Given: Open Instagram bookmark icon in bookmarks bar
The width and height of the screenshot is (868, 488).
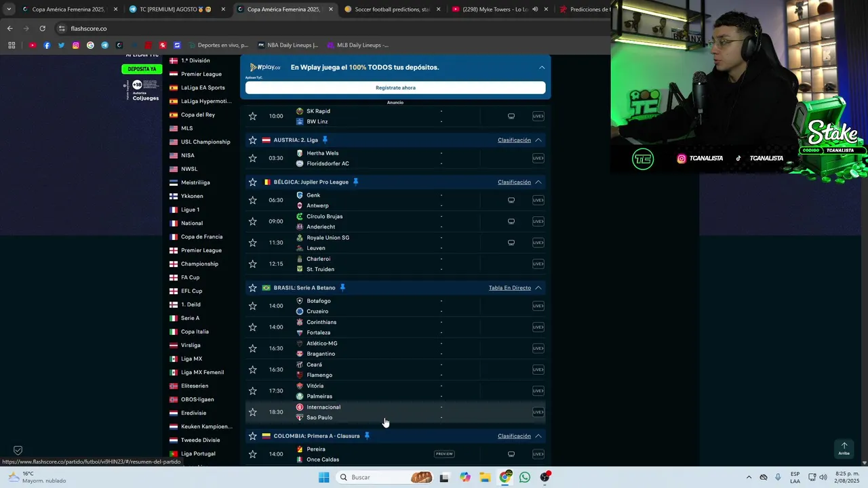Looking at the screenshot, I should pyautogui.click(x=75, y=45).
